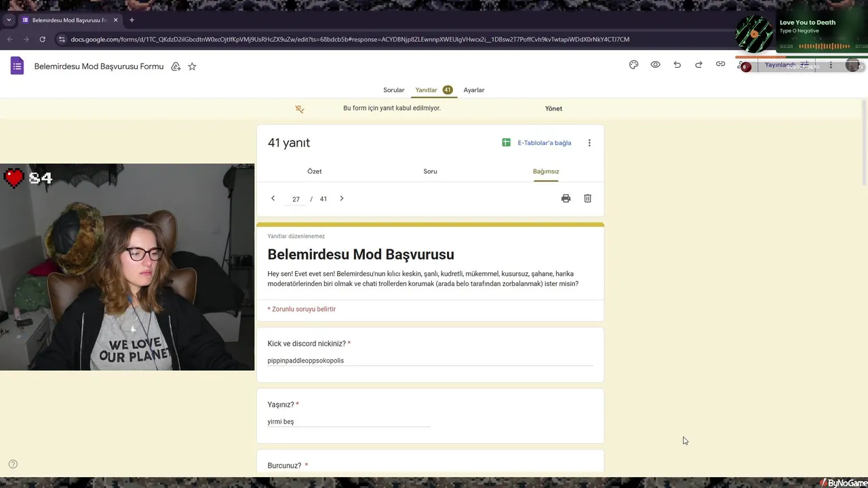Viewport: 868px width, 488px height.
Task: Click the page vertical scrollbar
Action: (864, 142)
